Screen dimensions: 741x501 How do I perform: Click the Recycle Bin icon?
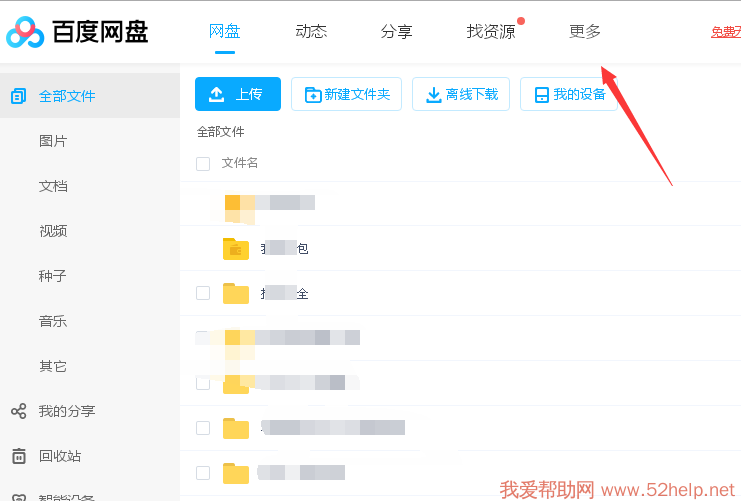18,456
